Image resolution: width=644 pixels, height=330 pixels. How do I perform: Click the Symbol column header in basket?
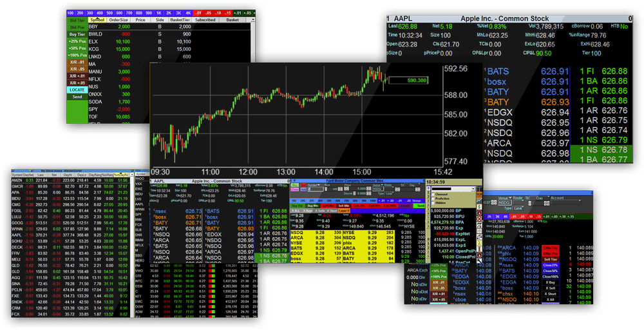(x=97, y=20)
